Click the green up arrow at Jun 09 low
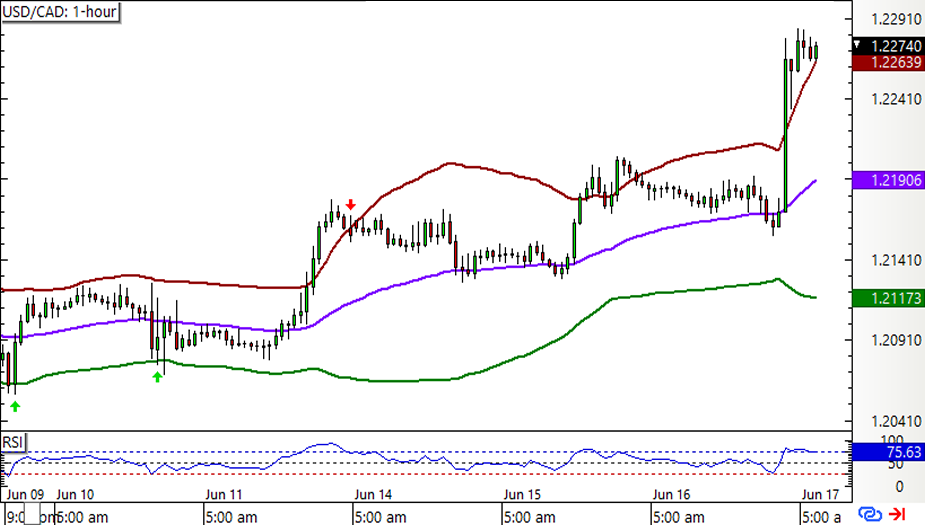This screenshot has height=525, width=925. pyautogui.click(x=15, y=406)
